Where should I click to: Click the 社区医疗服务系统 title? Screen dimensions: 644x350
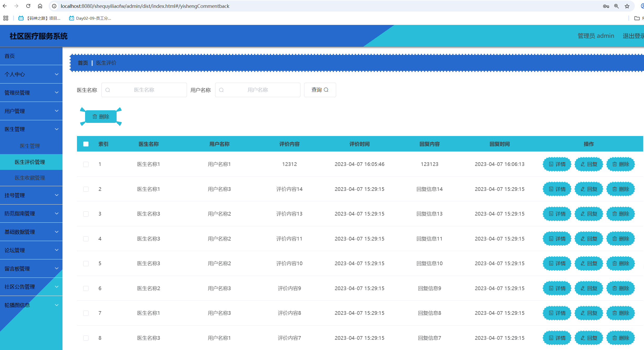tap(39, 36)
